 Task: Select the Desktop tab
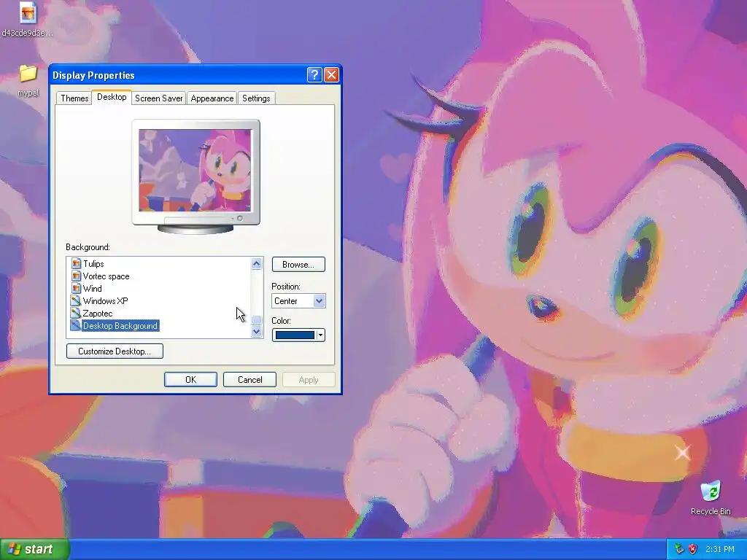tap(112, 97)
